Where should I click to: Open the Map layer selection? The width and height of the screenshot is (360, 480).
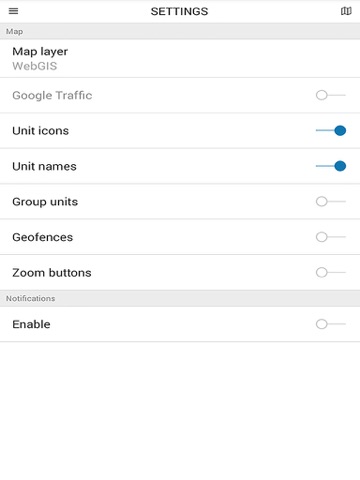click(x=180, y=58)
